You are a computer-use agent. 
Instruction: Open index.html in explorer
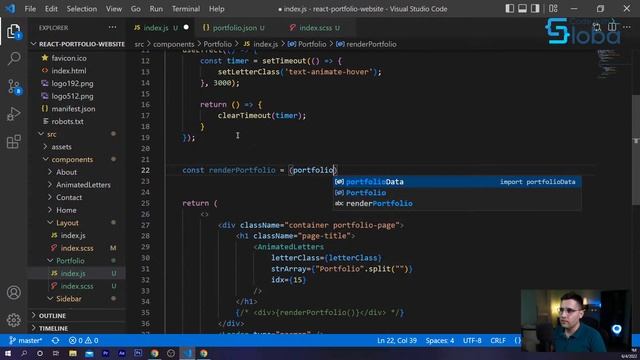[x=77, y=71]
